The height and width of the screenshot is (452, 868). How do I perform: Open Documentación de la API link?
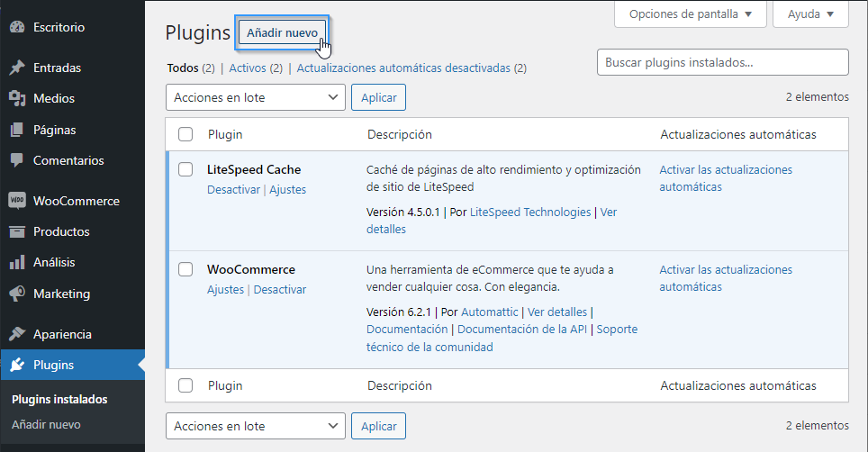click(x=522, y=330)
